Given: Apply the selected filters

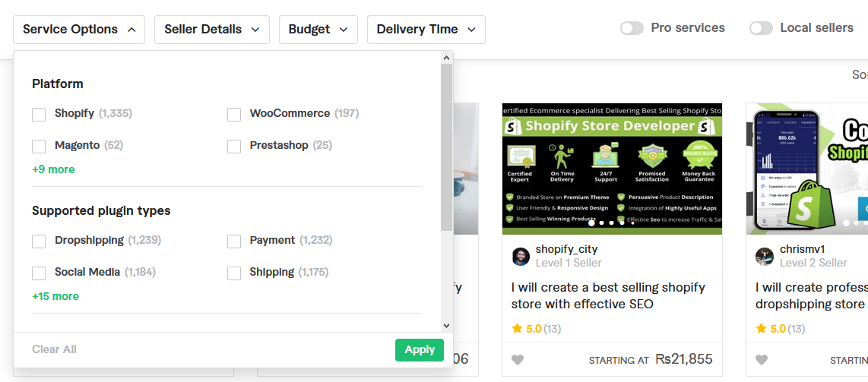Looking at the screenshot, I should 420,350.
